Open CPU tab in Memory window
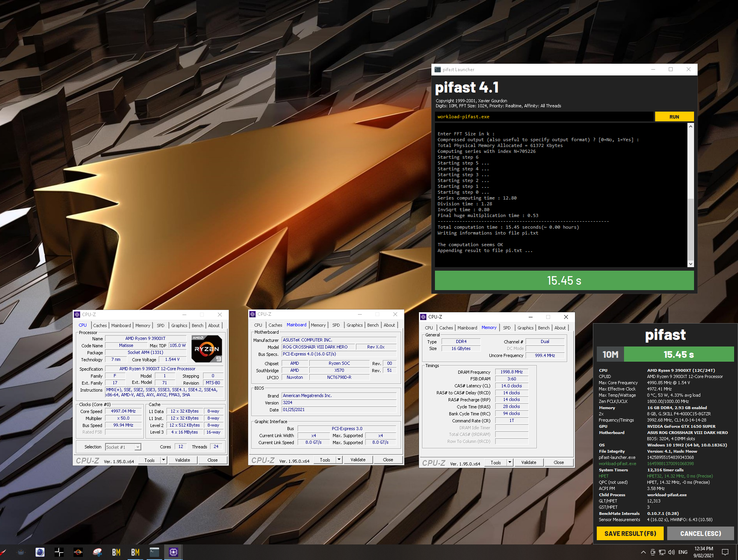The image size is (738, 560). click(429, 328)
